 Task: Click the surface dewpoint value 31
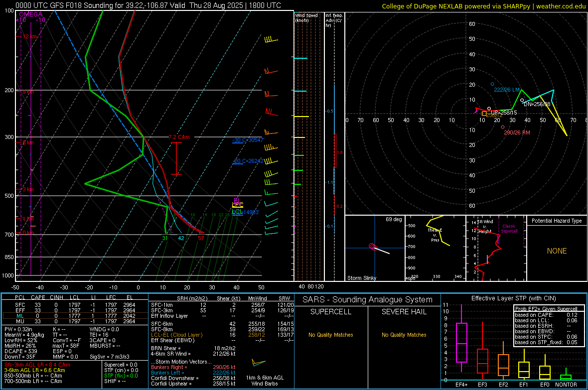pos(165,238)
